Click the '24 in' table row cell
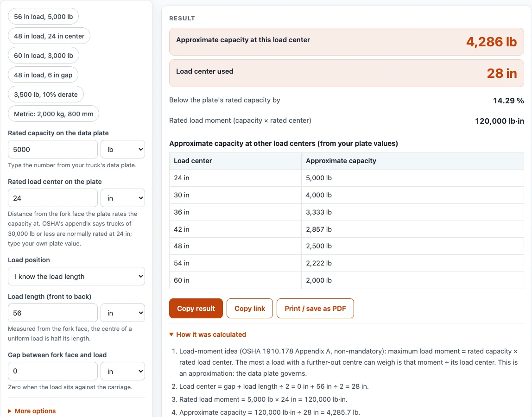The image size is (532, 417). click(x=235, y=178)
